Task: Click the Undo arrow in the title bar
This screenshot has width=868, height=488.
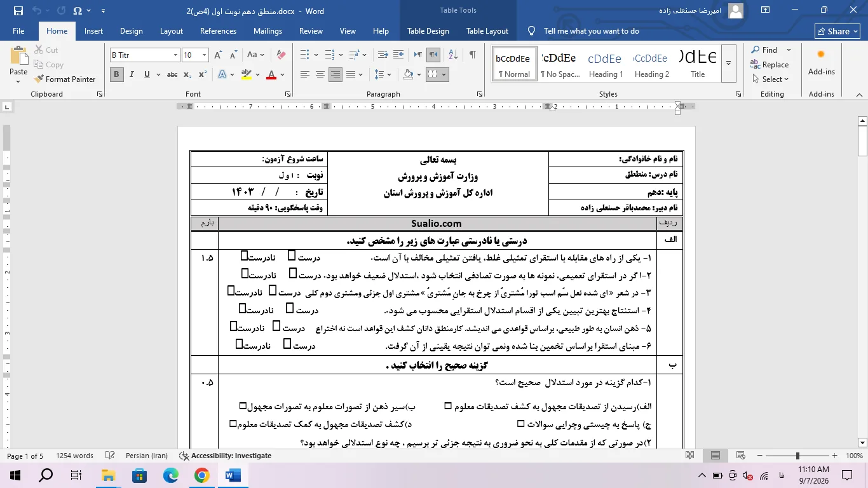Action: pos(37,11)
